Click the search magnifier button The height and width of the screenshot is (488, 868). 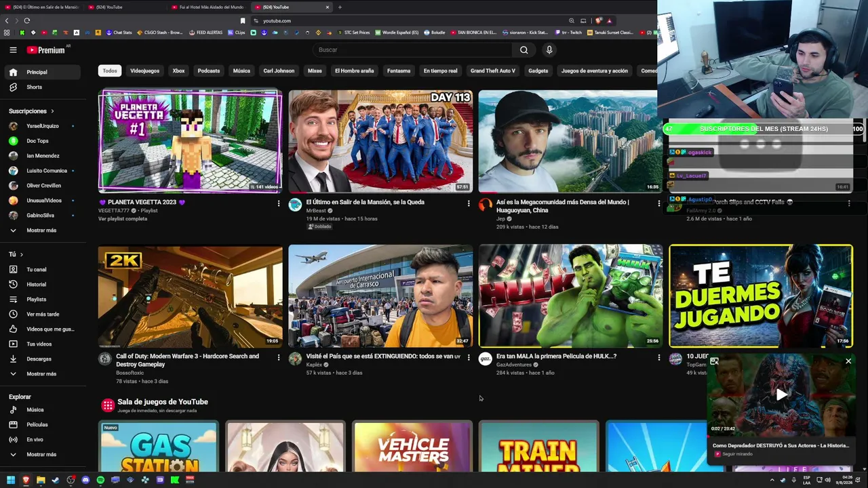click(x=524, y=49)
